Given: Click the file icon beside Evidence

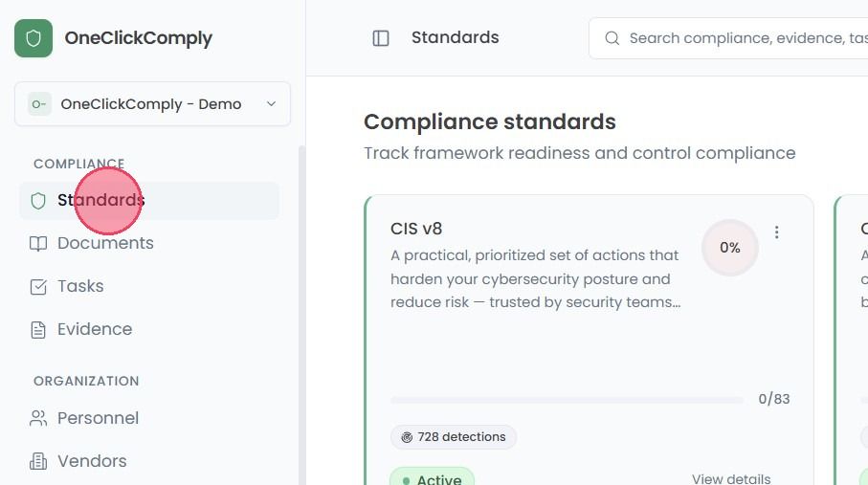Looking at the screenshot, I should pos(38,330).
